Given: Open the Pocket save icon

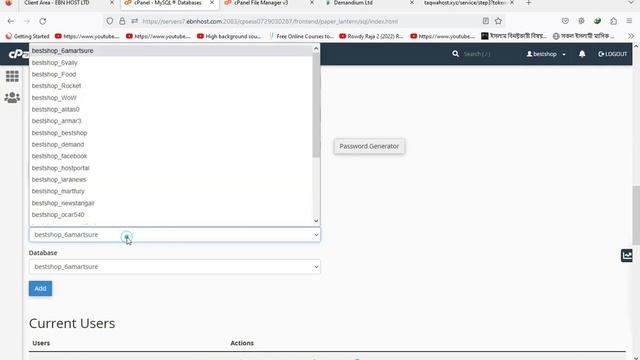Looking at the screenshot, I should 565,21.
